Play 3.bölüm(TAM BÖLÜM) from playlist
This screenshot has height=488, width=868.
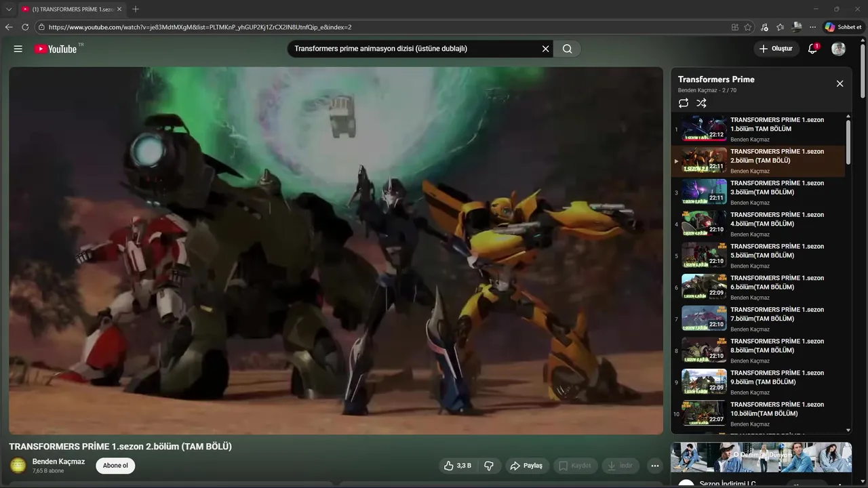(x=759, y=192)
